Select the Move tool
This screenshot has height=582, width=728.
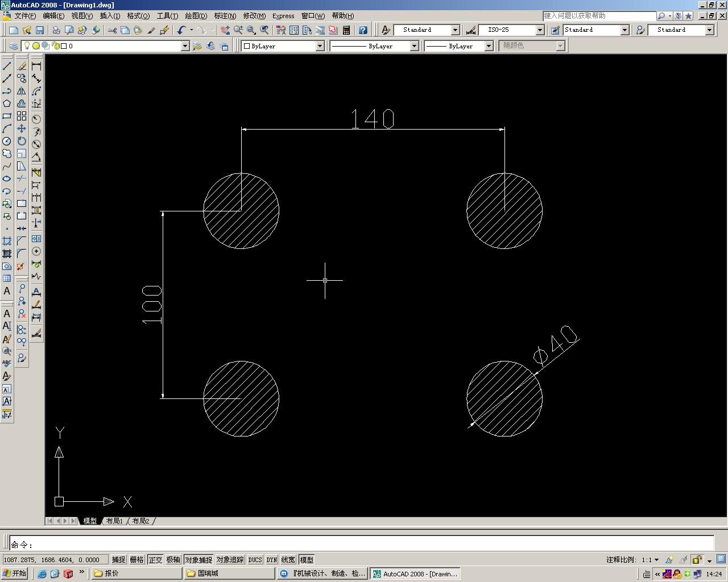(22, 128)
